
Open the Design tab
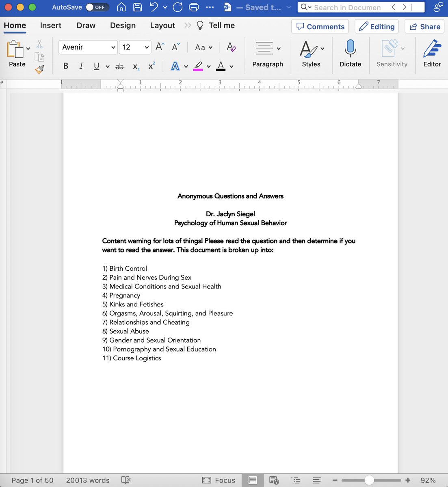[x=123, y=26]
